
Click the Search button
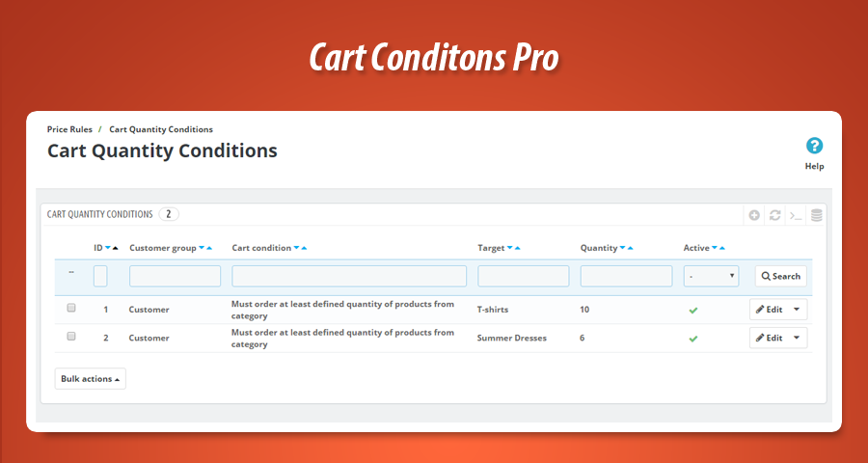(780, 276)
